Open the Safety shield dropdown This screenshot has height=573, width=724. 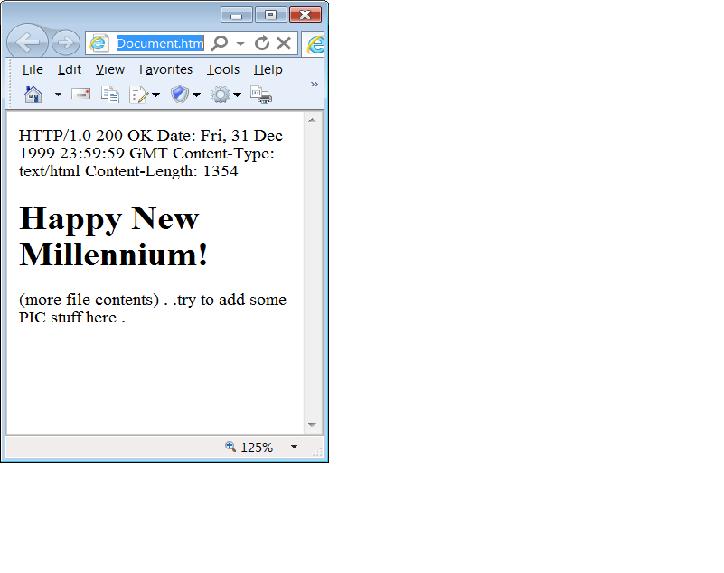[x=185, y=95]
